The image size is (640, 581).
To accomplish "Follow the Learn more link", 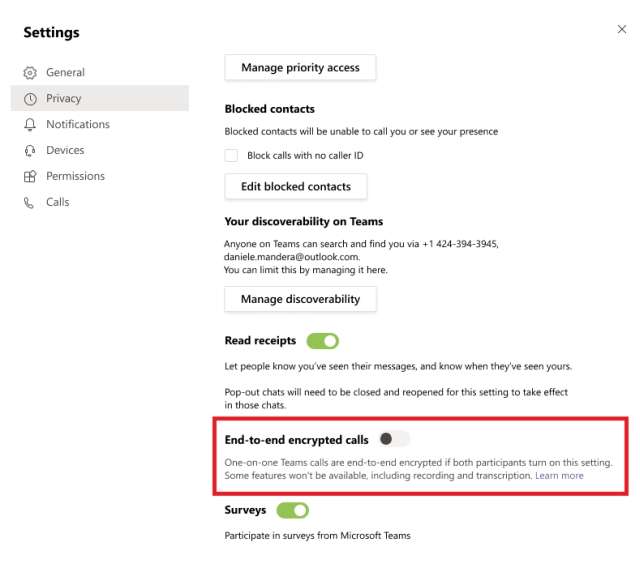I will [559, 476].
